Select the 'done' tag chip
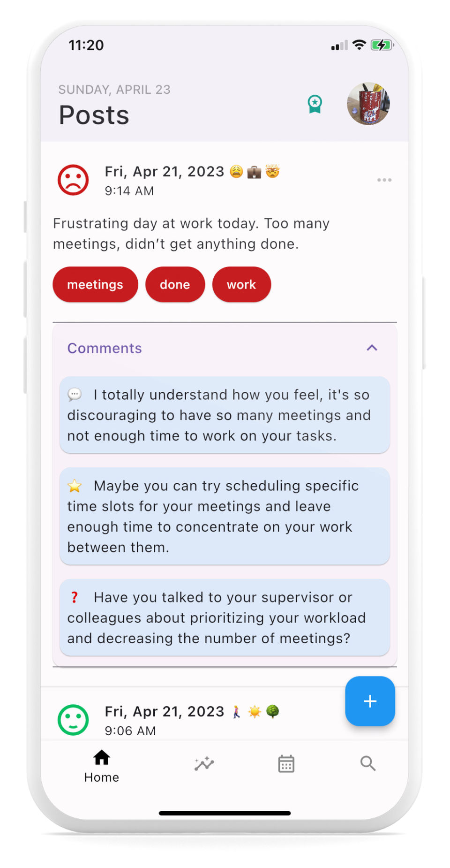Screen dimensions: 450x868 [175, 284]
